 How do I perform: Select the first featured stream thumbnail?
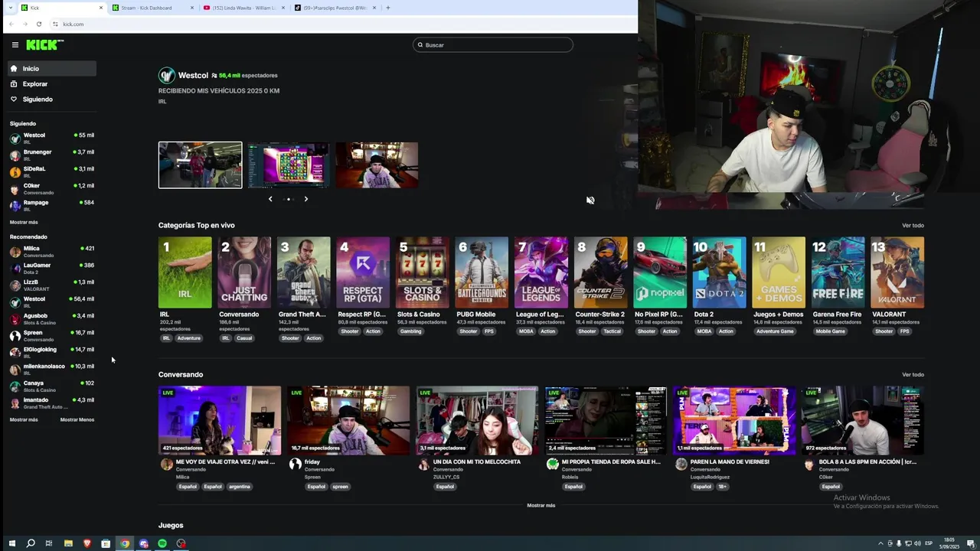click(201, 165)
